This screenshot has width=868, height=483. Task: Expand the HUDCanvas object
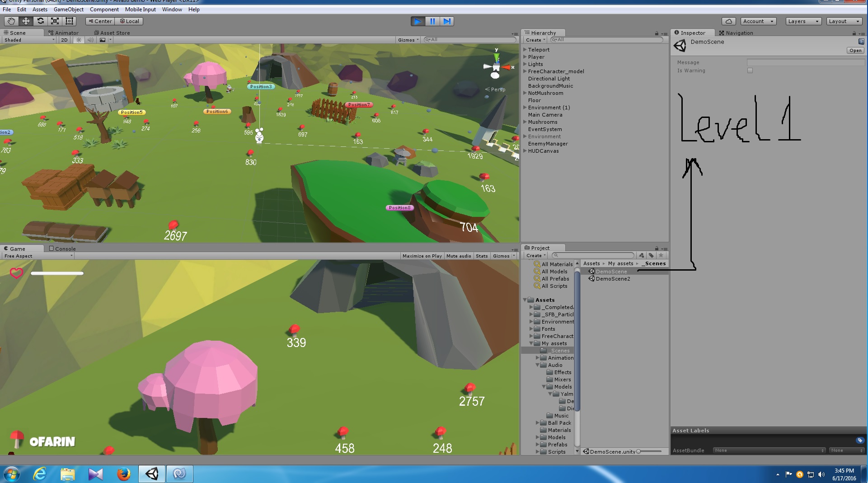(525, 151)
